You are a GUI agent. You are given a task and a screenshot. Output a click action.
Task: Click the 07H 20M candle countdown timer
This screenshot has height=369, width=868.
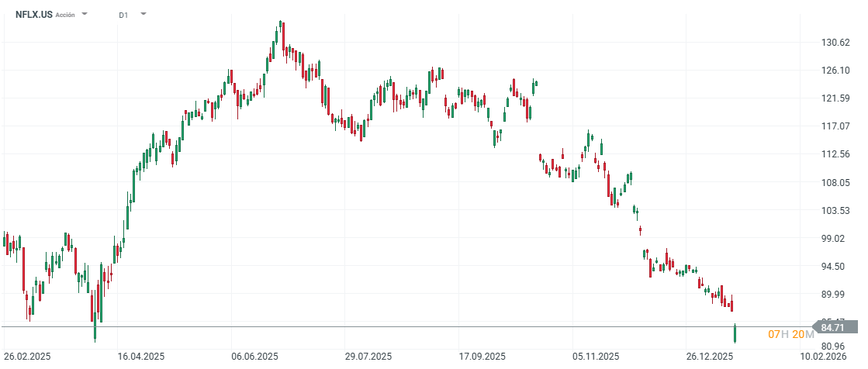(x=791, y=334)
